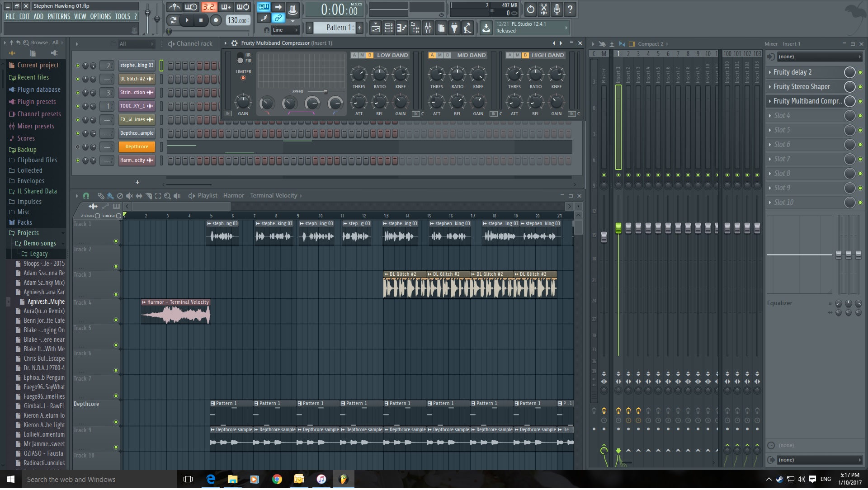
Task: Expand the Fruity Multiband Compr.. slot menu
Action: click(770, 101)
